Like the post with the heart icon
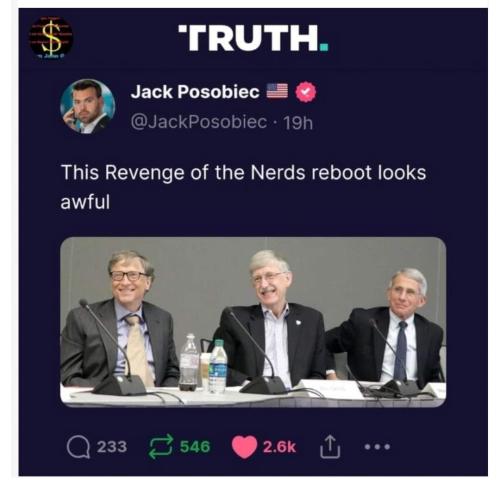The image size is (500, 487). [244, 447]
